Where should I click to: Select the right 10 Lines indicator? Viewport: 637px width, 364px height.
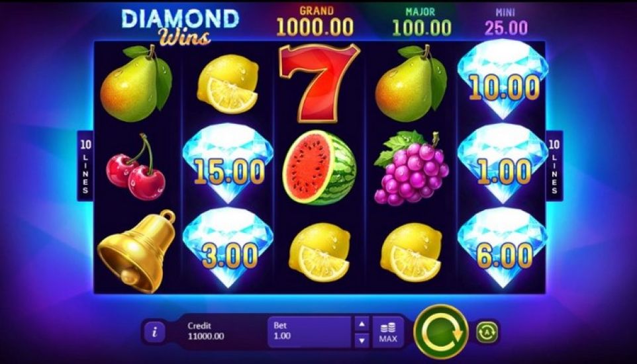click(x=554, y=166)
